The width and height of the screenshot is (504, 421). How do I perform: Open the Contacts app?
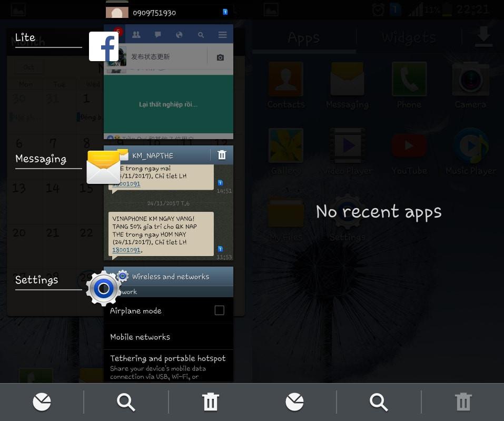pyautogui.click(x=285, y=79)
